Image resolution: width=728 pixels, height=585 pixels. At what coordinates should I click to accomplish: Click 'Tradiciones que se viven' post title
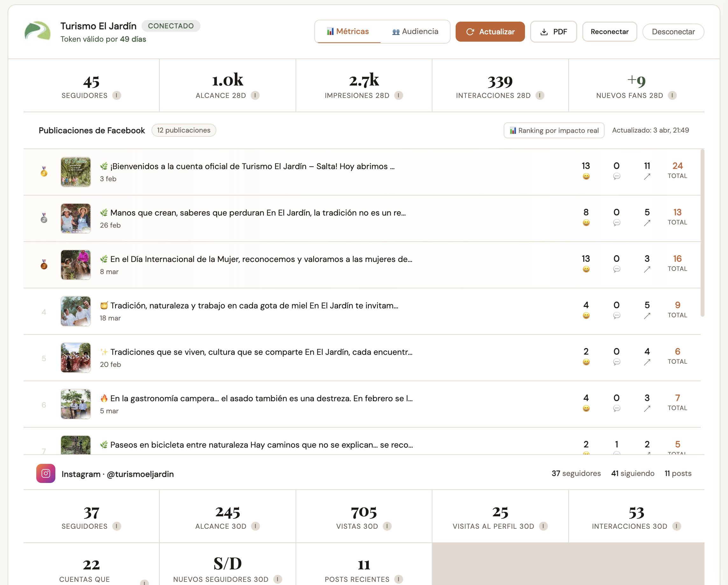(x=256, y=352)
